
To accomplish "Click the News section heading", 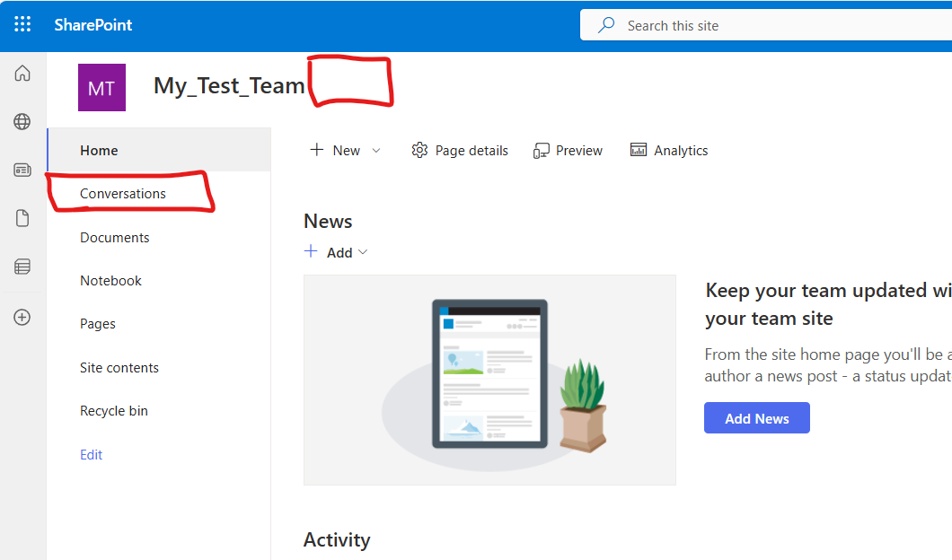I will point(328,222).
